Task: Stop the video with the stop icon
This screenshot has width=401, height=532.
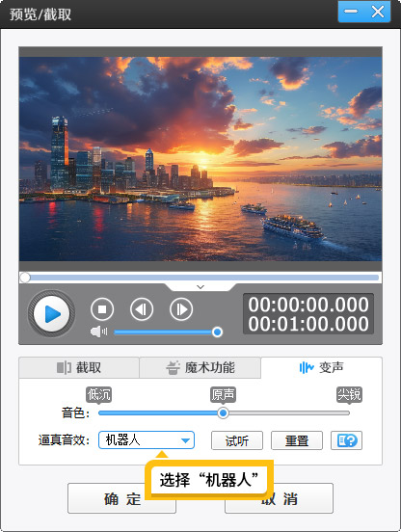Action: (x=102, y=309)
